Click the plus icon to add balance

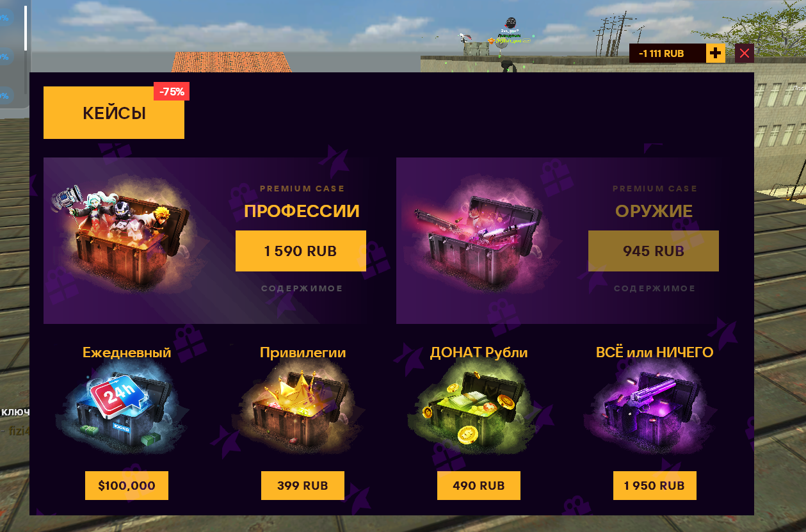[716, 53]
